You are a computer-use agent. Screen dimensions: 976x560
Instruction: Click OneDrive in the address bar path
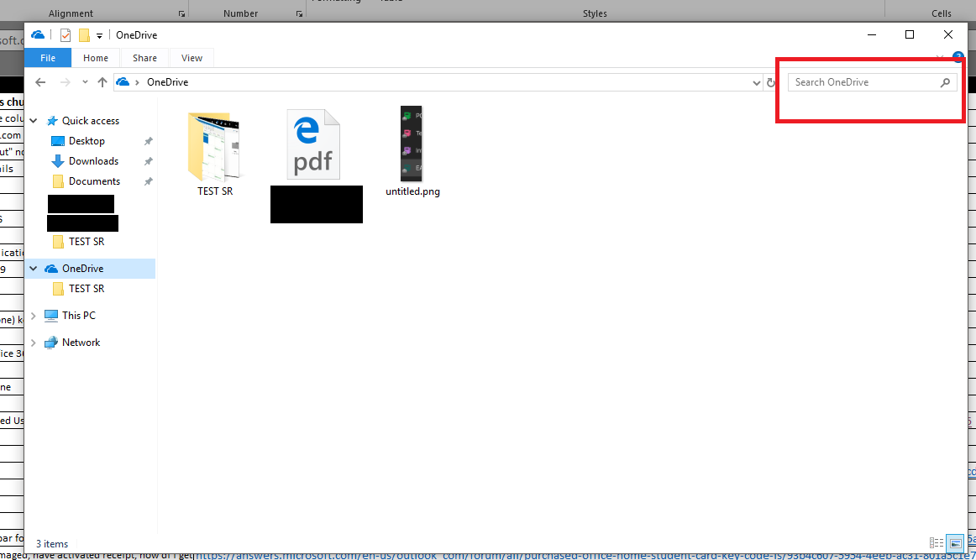(x=167, y=82)
